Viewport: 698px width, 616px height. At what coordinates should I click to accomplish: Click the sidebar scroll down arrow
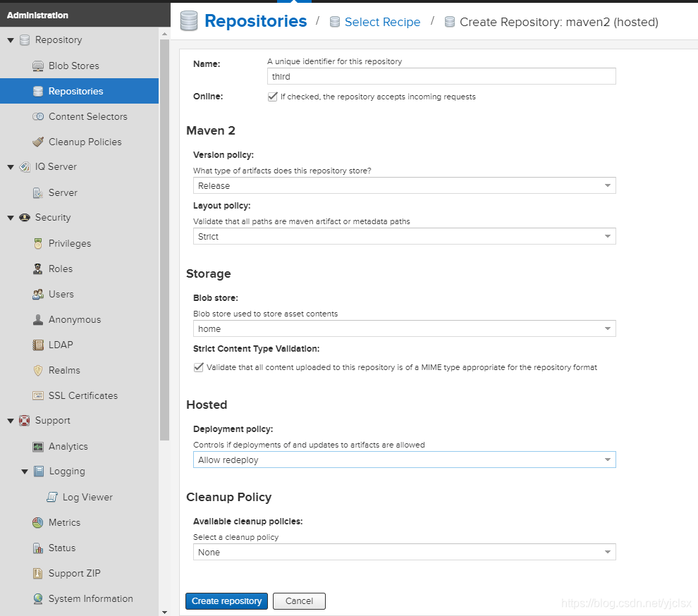(164, 612)
